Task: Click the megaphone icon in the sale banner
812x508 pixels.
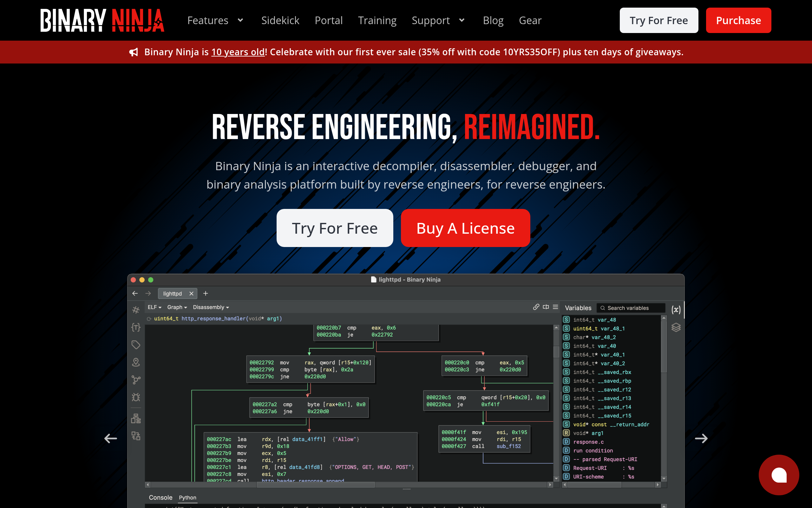Action: point(134,52)
